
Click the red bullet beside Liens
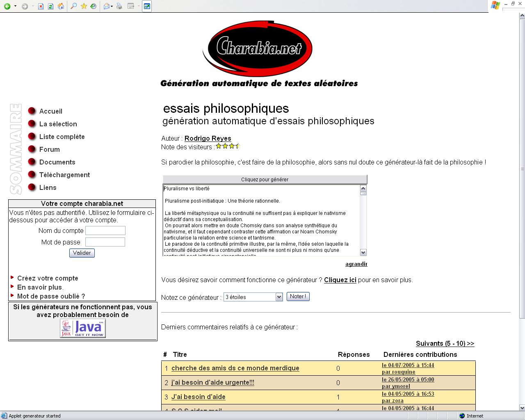32,187
